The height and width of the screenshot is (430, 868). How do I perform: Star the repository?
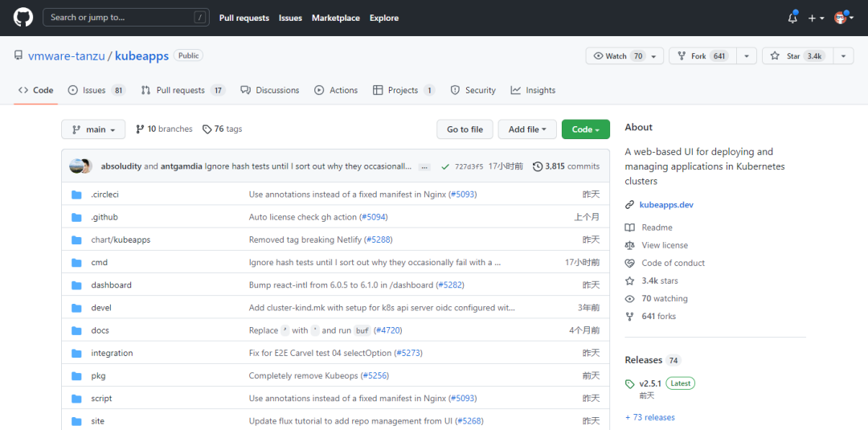click(x=798, y=56)
